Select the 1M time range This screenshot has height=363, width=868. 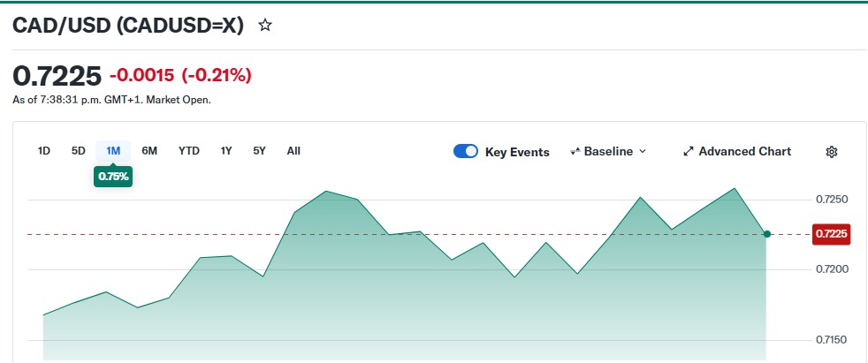coord(113,150)
